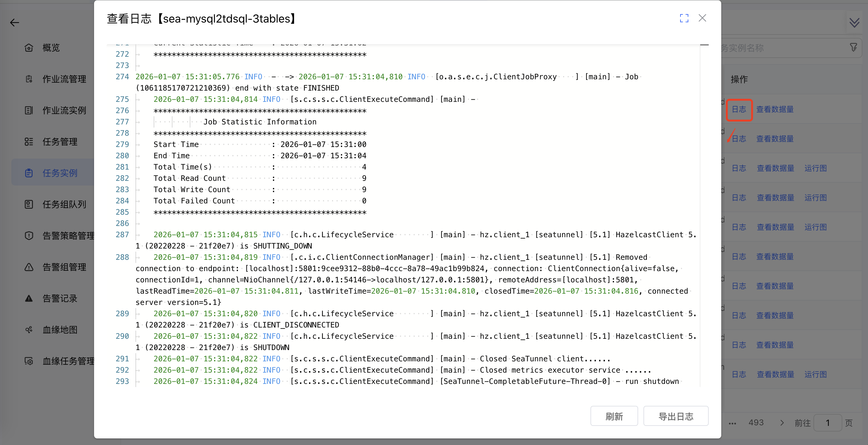Click the 刷新 refresh button
This screenshot has width=868, height=445.
pos(614,416)
